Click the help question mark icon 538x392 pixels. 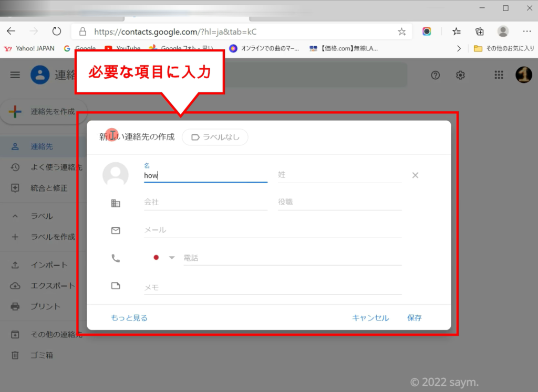[435, 75]
